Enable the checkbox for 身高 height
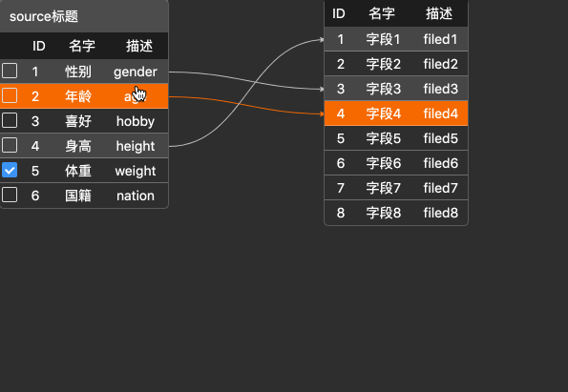Screen dimensions: 568x392 tap(10, 145)
